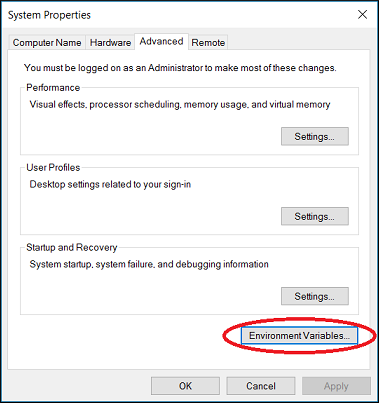Go to the Remote tab
This screenshot has width=379, height=403.
click(x=208, y=43)
